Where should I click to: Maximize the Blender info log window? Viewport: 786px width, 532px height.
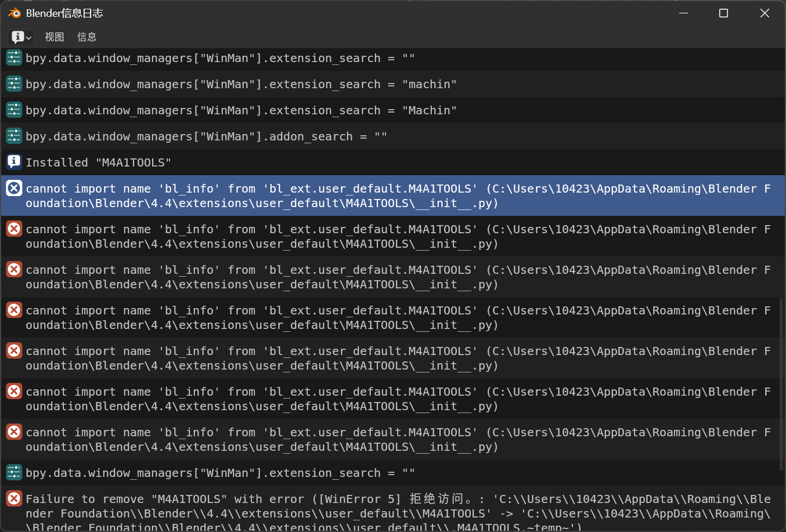(x=723, y=13)
